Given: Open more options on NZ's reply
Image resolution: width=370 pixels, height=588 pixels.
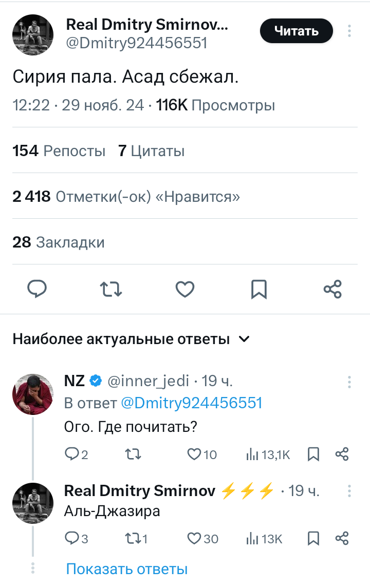Looking at the screenshot, I should tap(349, 382).
